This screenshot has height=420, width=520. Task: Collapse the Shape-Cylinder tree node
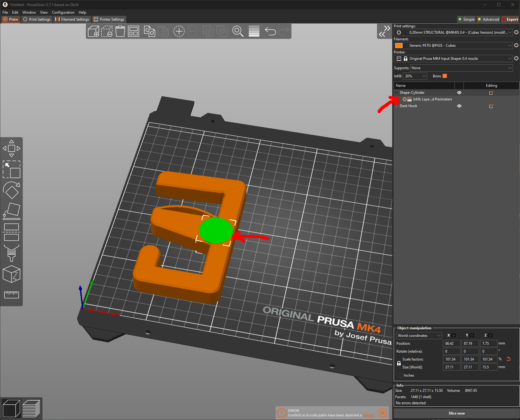point(396,93)
